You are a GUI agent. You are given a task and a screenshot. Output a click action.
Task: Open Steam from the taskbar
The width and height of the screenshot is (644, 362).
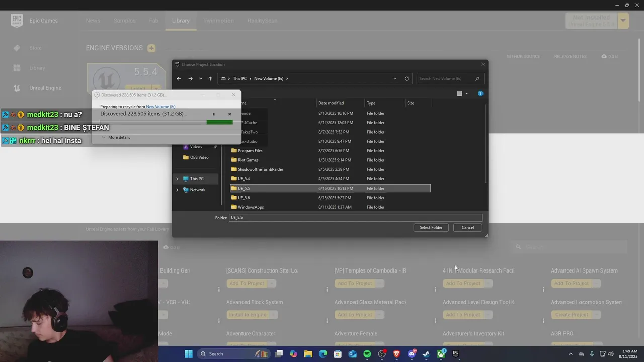pos(426,354)
